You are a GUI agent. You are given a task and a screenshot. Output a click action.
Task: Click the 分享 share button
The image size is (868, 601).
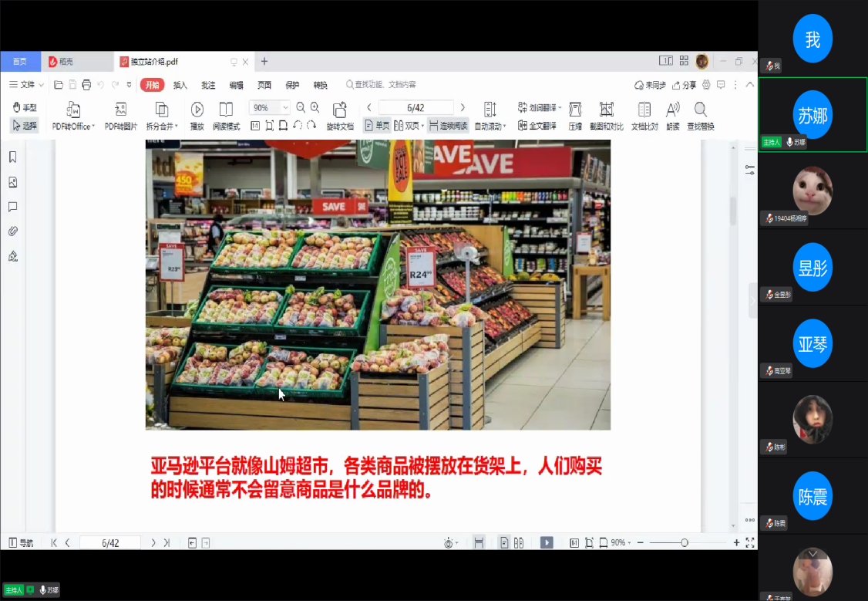684,85
